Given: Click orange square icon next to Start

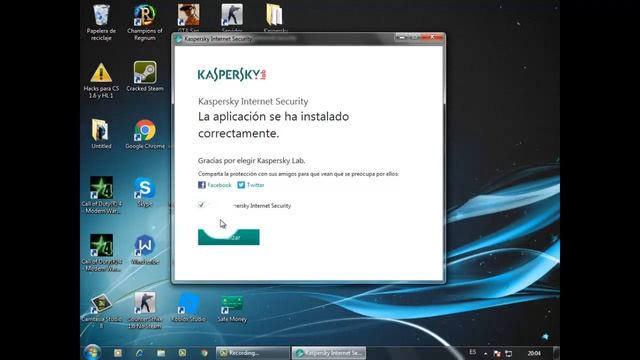Looking at the screenshot, I should (118, 353).
